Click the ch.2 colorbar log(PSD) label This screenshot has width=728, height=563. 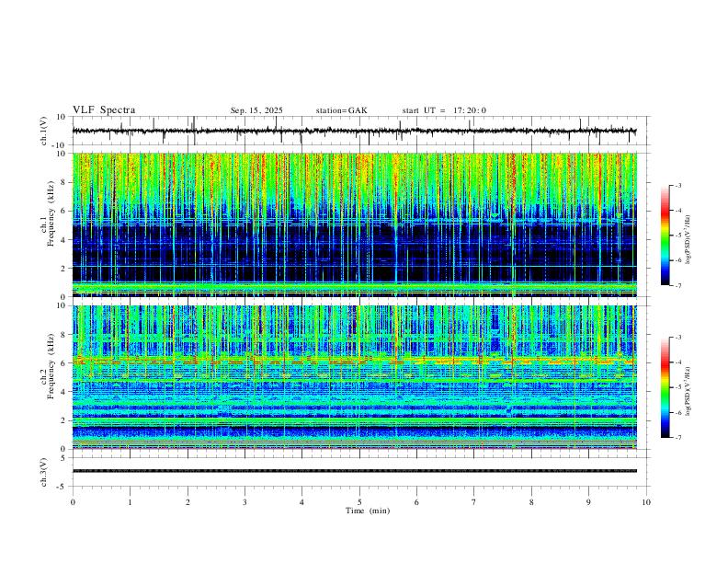tap(688, 391)
